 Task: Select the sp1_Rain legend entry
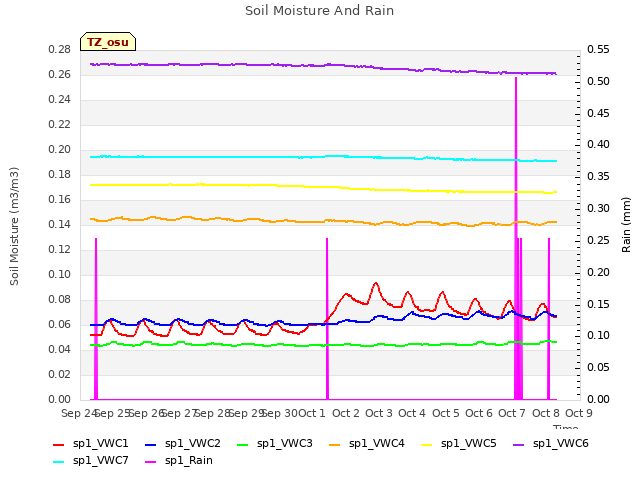pyautogui.click(x=179, y=461)
